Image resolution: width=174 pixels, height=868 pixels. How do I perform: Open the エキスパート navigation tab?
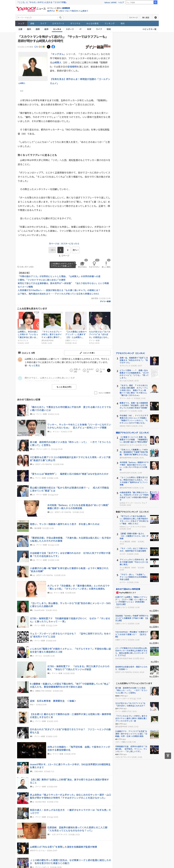[x=58, y=24]
